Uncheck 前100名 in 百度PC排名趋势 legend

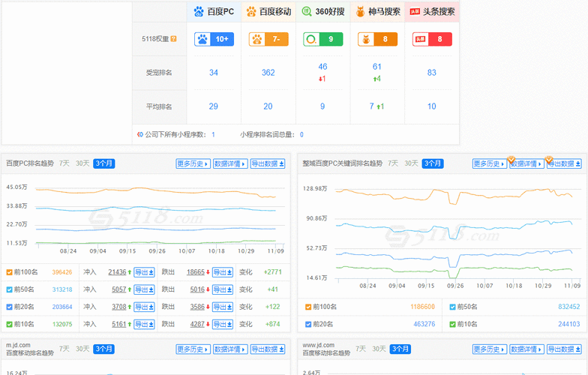point(9,272)
